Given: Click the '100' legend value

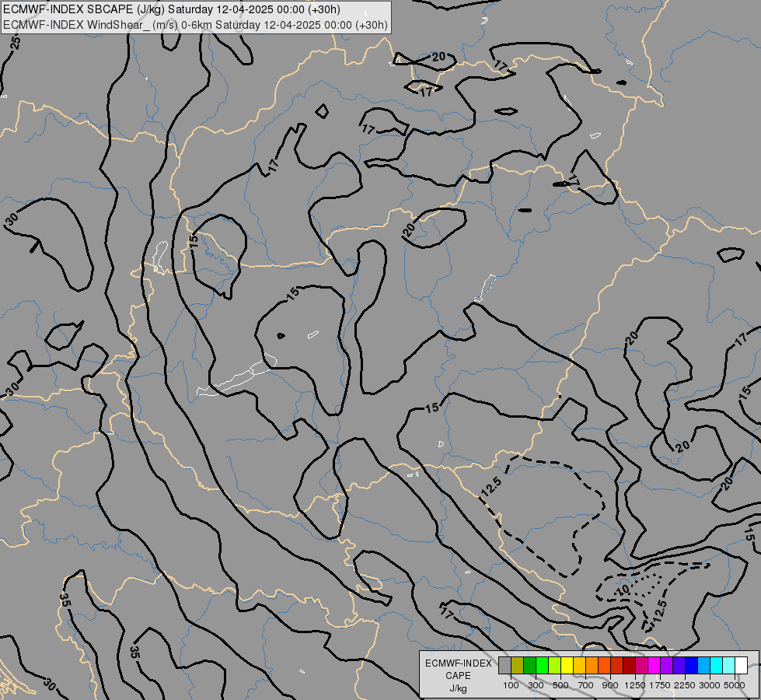Looking at the screenshot, I should (x=511, y=685).
